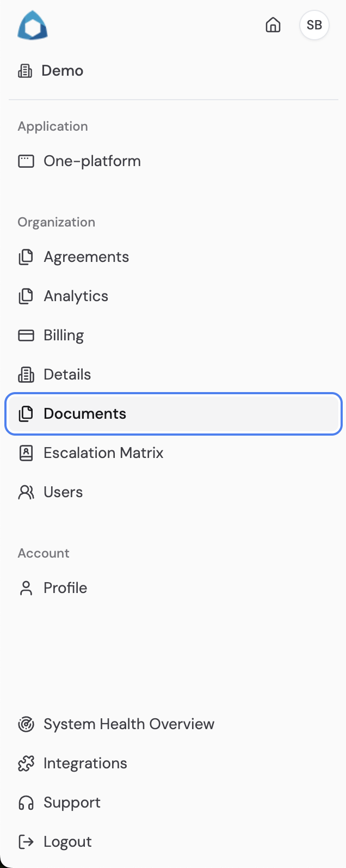Select the highlighted Documents item

tap(85, 414)
